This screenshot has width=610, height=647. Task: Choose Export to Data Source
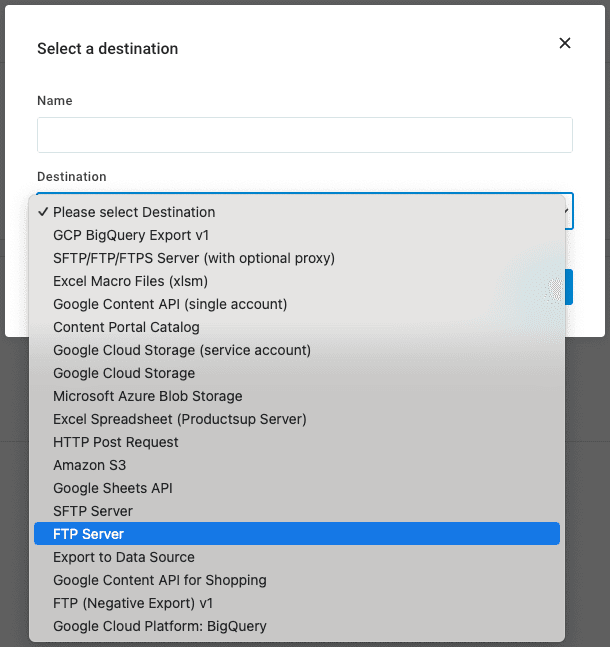(124, 557)
